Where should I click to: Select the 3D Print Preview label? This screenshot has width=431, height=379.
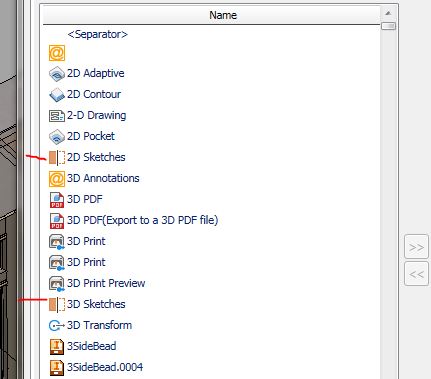click(106, 283)
